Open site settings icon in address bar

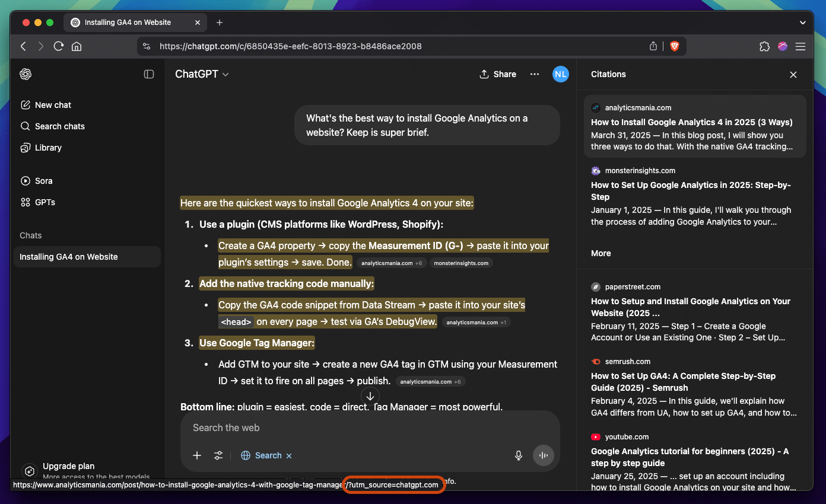coord(147,46)
